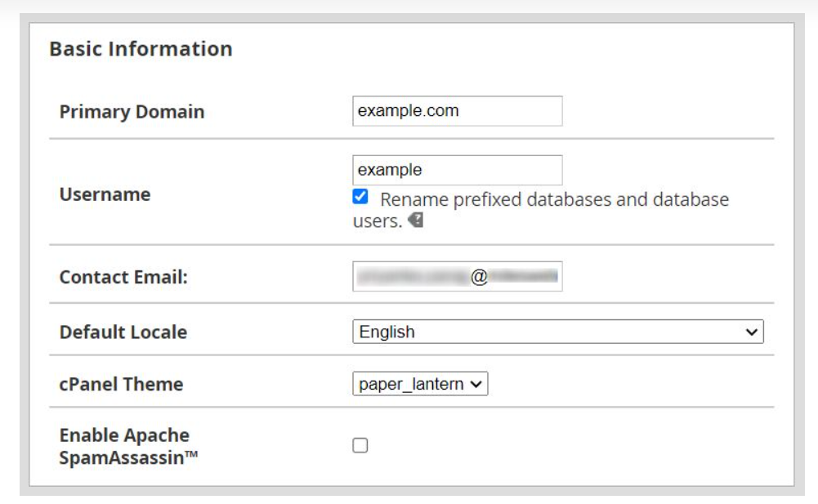Click the word 'users.' beside the tag icon
This screenshot has width=818, height=504.
[377, 221]
